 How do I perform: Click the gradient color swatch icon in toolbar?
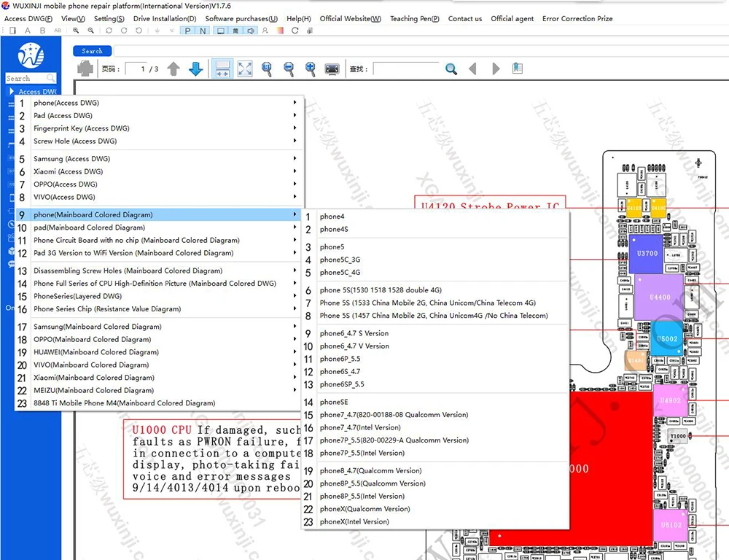pos(280,31)
